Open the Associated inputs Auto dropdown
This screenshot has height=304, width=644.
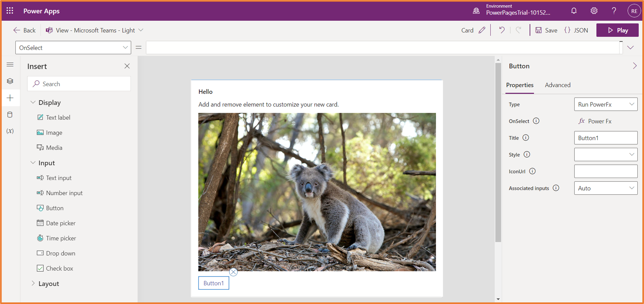click(606, 188)
